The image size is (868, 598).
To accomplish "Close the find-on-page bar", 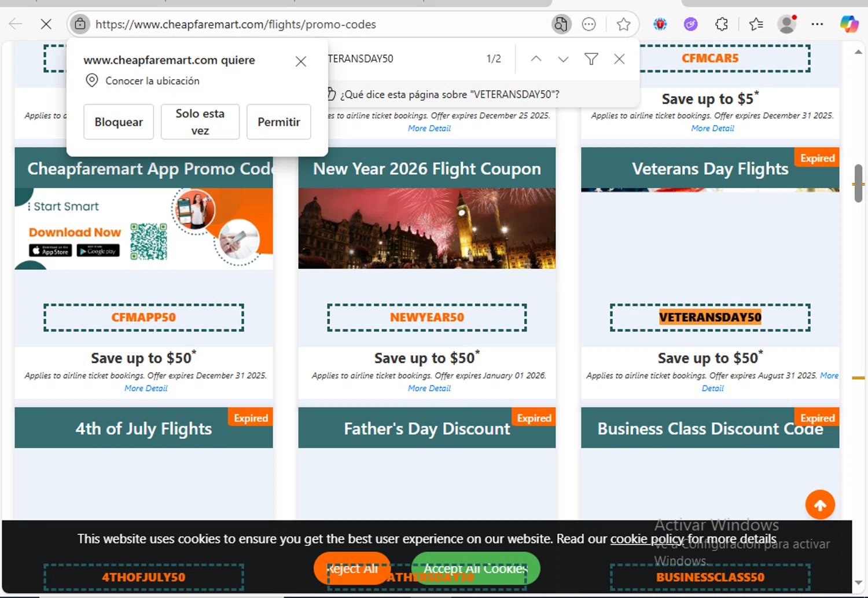I will pyautogui.click(x=619, y=58).
